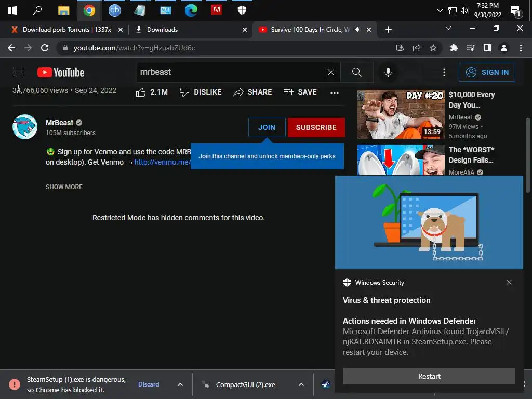The height and width of the screenshot is (399, 532).
Task: Mute the YouTube tab audio icon
Action: click(357, 30)
